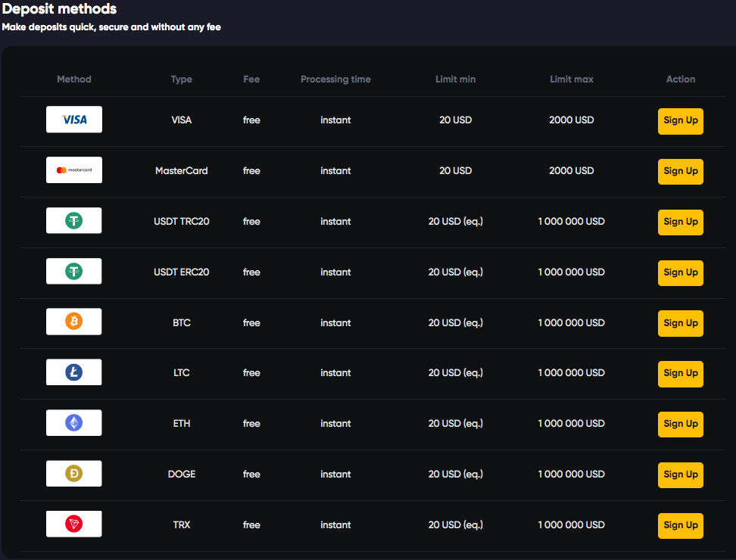Sign up using the LTC row button
The height and width of the screenshot is (560, 736).
point(680,373)
